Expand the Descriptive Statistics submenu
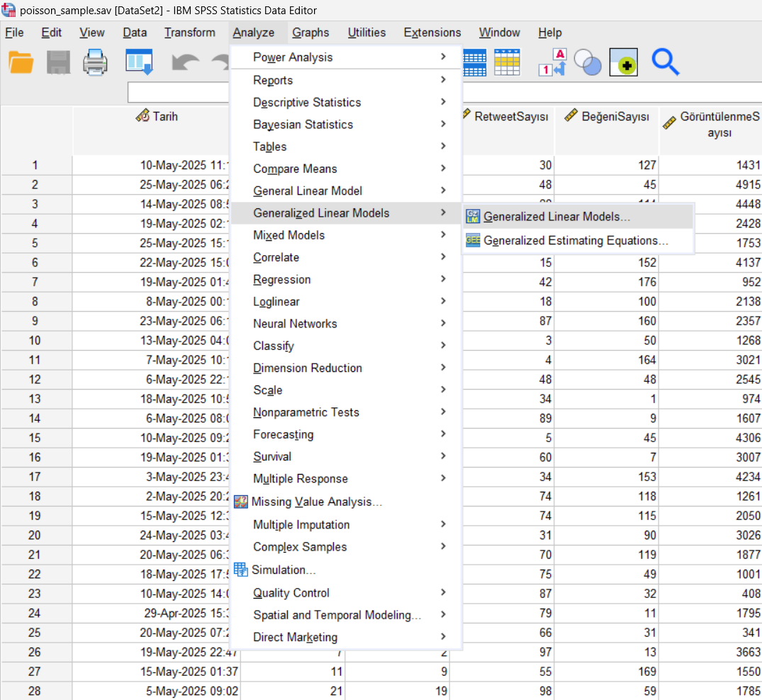The image size is (762, 700). (x=307, y=103)
